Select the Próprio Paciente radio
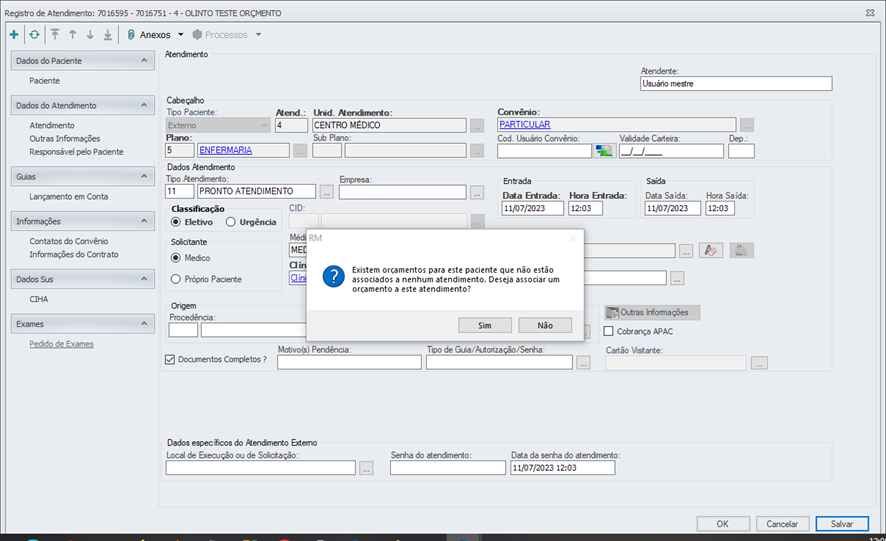This screenshot has height=541, width=886. 176,279
